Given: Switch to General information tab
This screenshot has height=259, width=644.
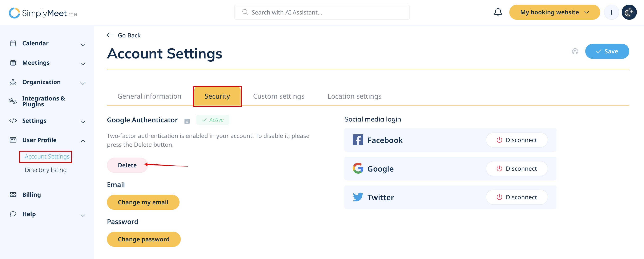Looking at the screenshot, I should click(x=149, y=96).
